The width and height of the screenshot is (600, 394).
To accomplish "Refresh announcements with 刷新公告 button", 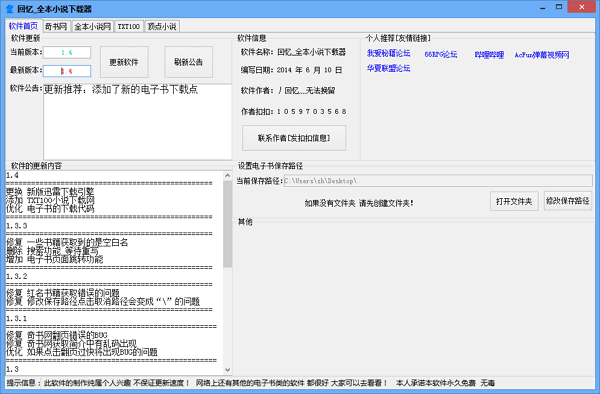I will (x=188, y=62).
